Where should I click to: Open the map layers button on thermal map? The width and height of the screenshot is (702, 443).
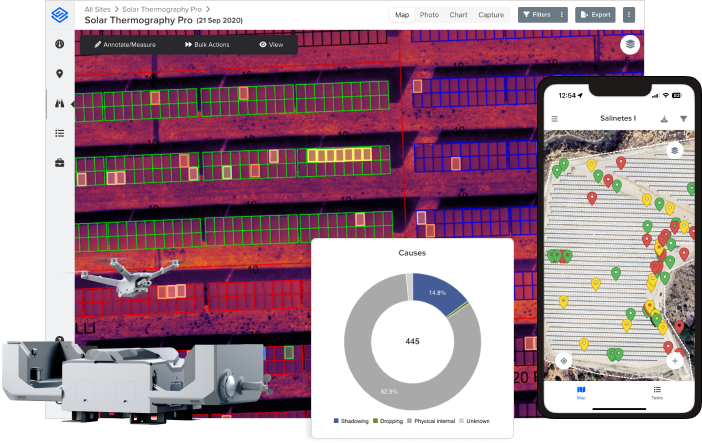[x=630, y=44]
